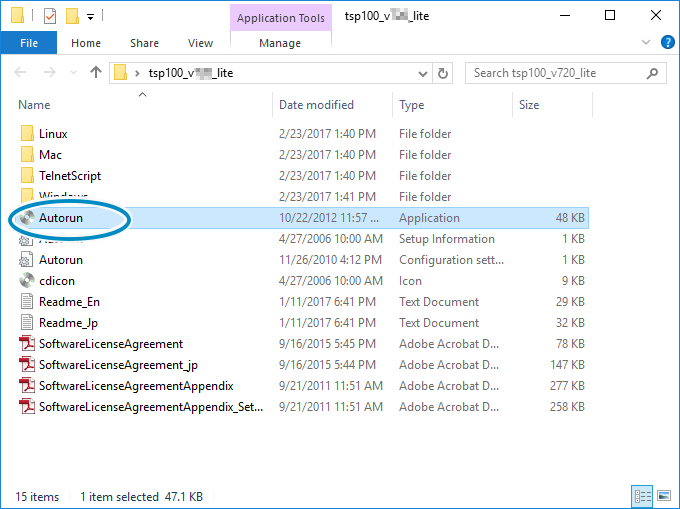This screenshot has width=680, height=509.
Task: Select the SoftwareLicenseAgreement_jp PDF icon
Action: [28, 365]
